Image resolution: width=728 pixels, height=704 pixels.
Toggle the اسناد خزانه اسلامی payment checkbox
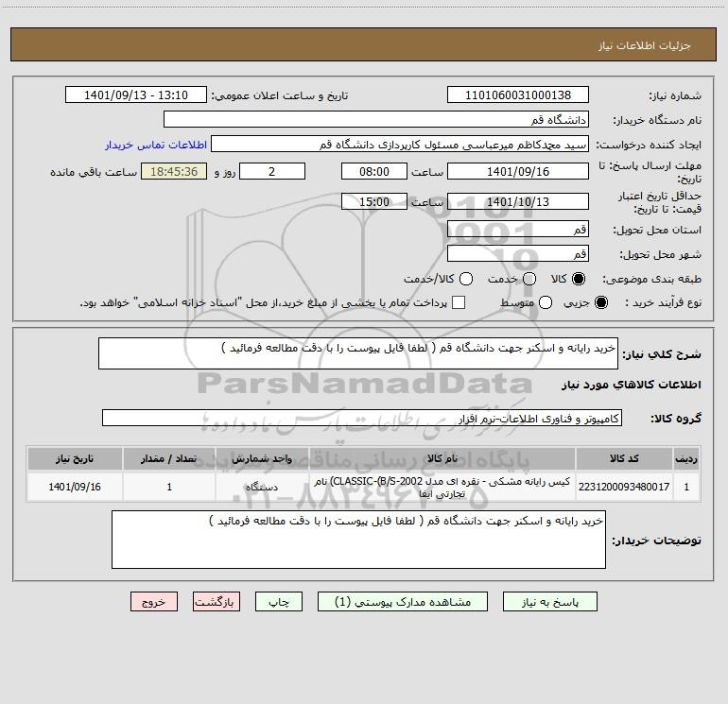pyautogui.click(x=459, y=302)
